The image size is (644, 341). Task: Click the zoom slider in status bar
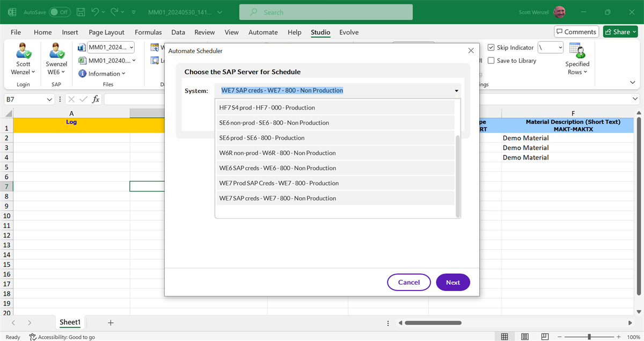point(589,337)
